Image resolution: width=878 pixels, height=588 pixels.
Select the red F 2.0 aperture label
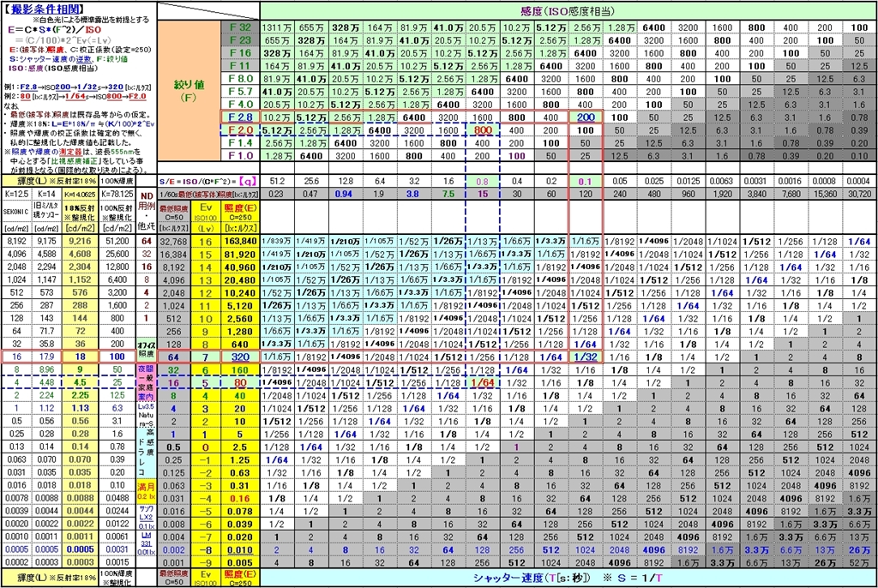240,130
